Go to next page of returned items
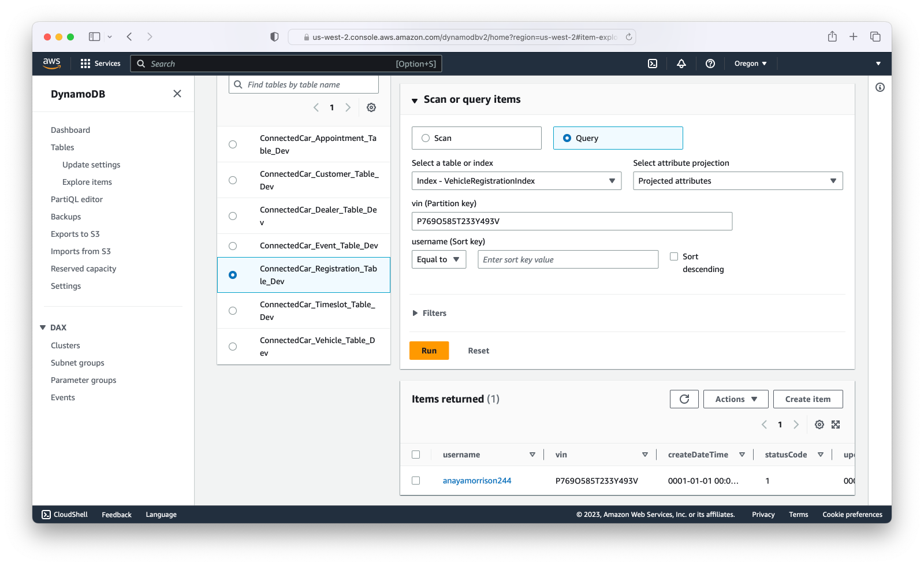 [796, 425]
